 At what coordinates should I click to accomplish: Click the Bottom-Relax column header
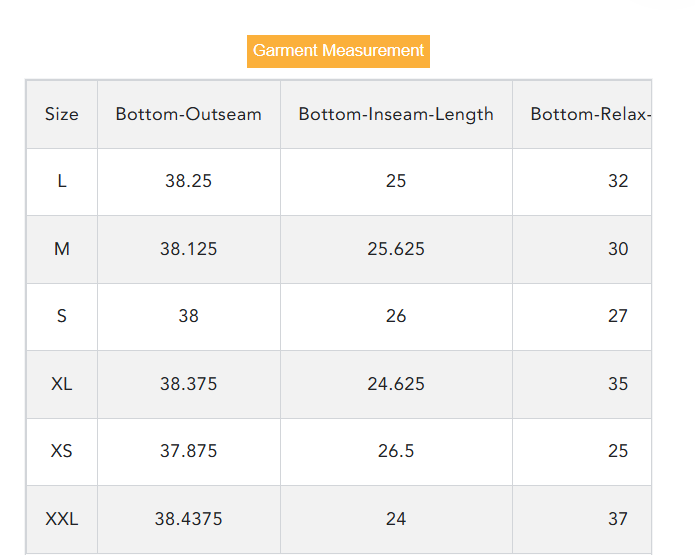(x=590, y=114)
